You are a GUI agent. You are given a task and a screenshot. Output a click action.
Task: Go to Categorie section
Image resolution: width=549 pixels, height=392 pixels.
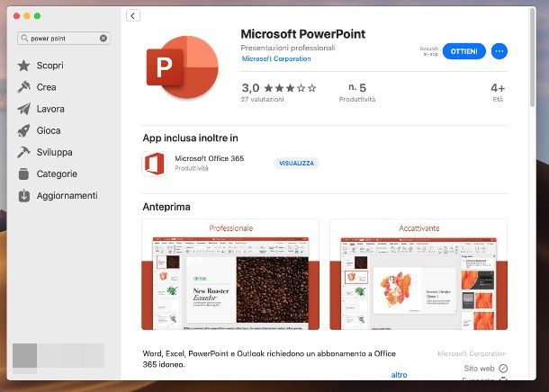(x=57, y=174)
